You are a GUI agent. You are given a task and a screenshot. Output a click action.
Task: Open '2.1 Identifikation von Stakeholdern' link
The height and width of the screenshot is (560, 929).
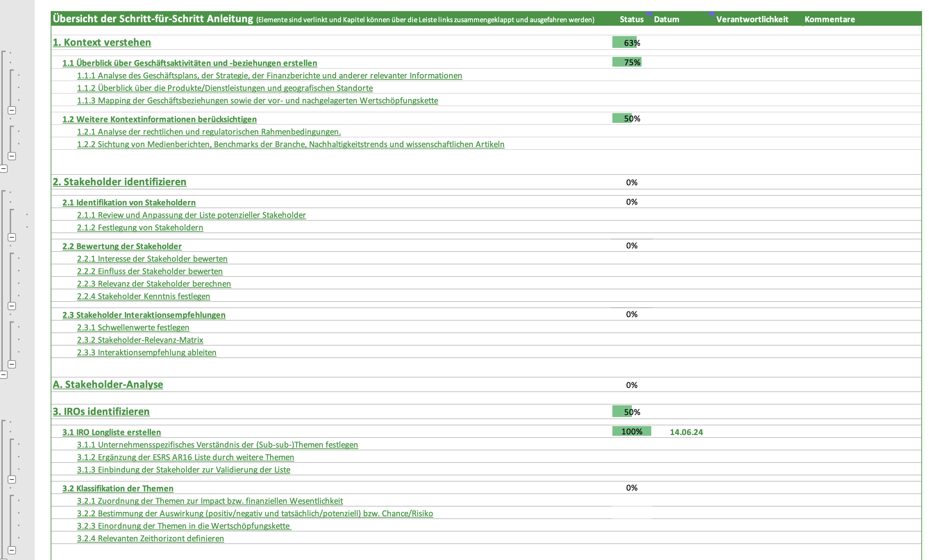[129, 202]
